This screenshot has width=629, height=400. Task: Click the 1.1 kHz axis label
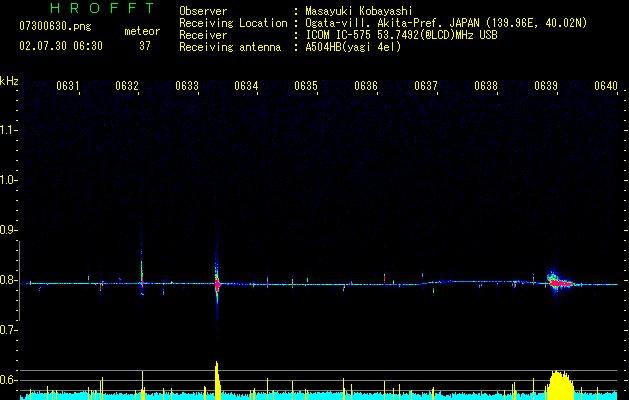click(x=8, y=130)
